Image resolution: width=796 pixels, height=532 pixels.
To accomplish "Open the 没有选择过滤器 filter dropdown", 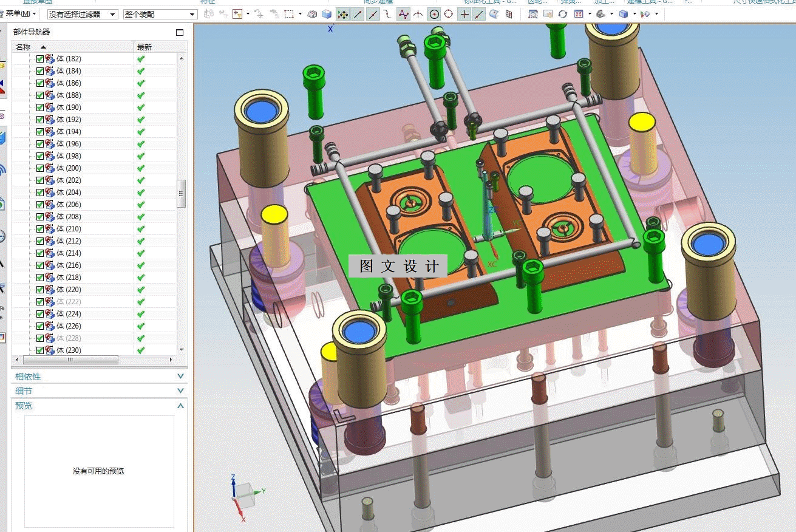I will click(83, 14).
